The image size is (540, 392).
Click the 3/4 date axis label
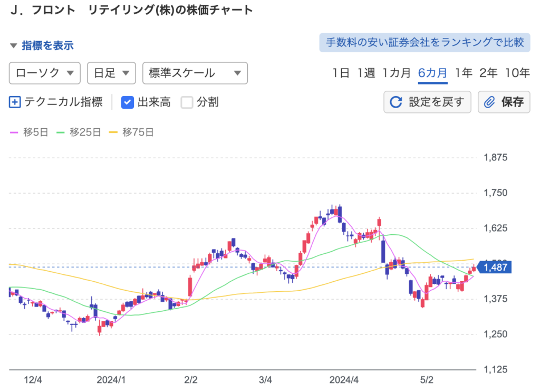[x=265, y=380]
